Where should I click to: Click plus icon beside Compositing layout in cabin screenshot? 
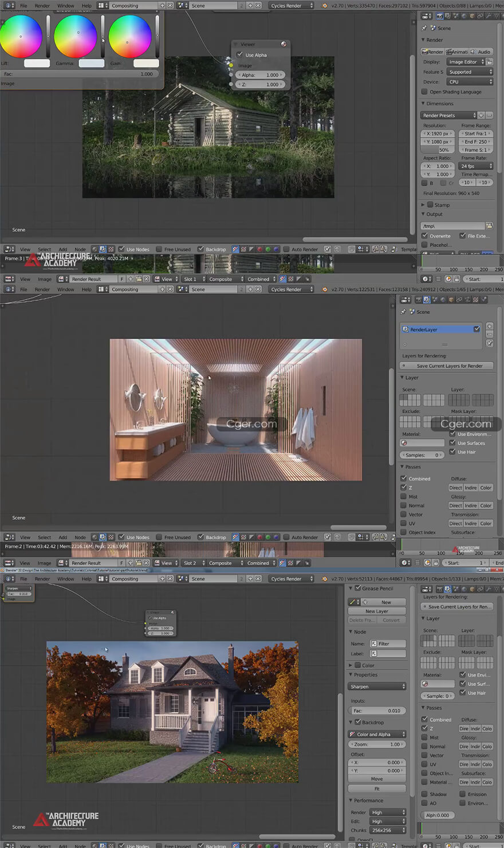162,6
